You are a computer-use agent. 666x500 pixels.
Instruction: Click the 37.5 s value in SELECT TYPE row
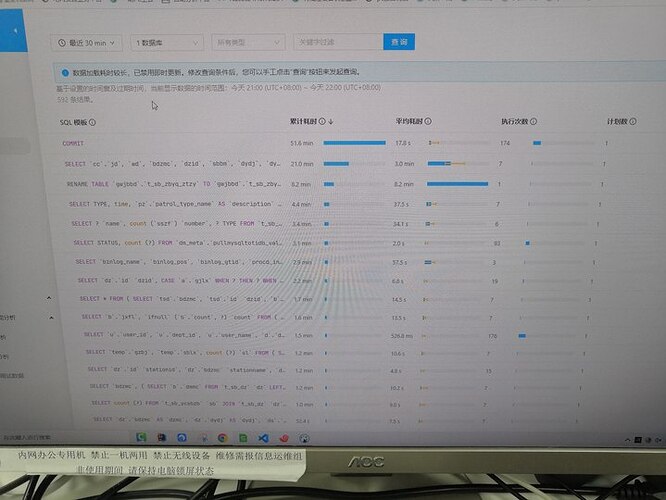pos(401,204)
